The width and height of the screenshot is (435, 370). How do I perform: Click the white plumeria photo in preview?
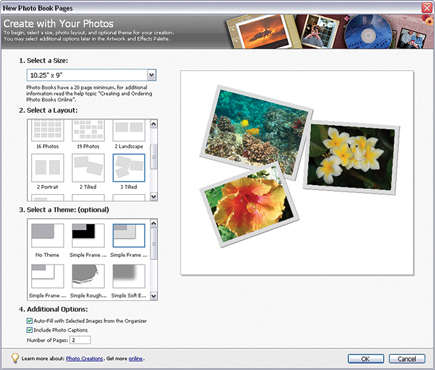click(x=352, y=158)
